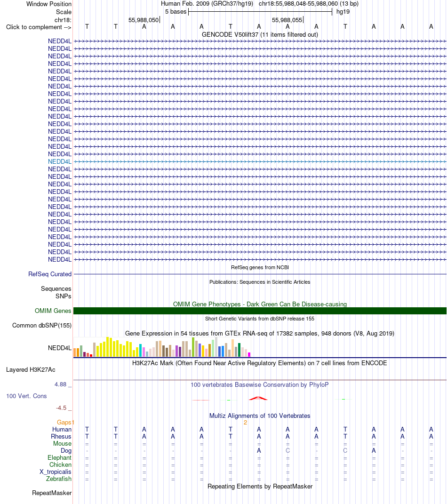The image size is (447, 504).
Task: Click the red conservation peak in PhyloP track
Action: pyautogui.click(x=258, y=399)
